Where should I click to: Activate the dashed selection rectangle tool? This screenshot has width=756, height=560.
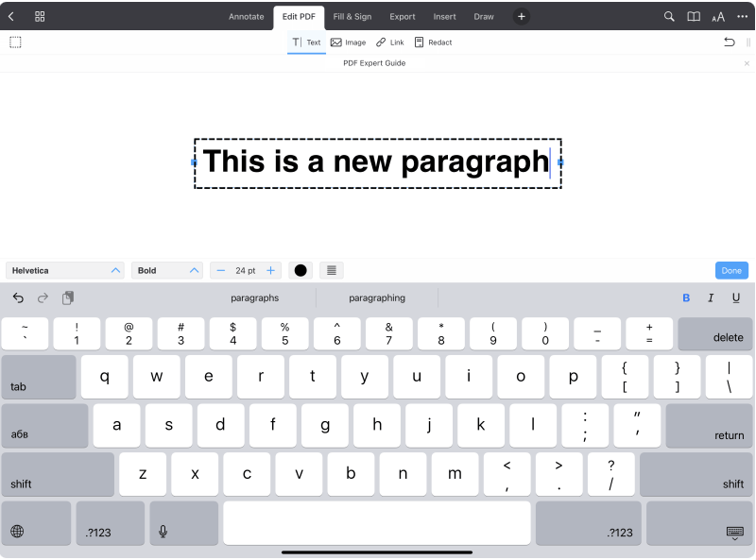click(x=15, y=42)
